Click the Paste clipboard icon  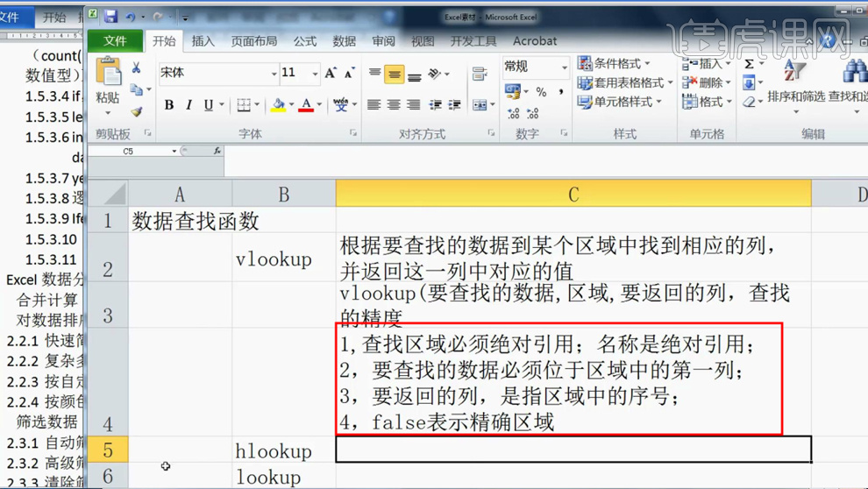(108, 71)
